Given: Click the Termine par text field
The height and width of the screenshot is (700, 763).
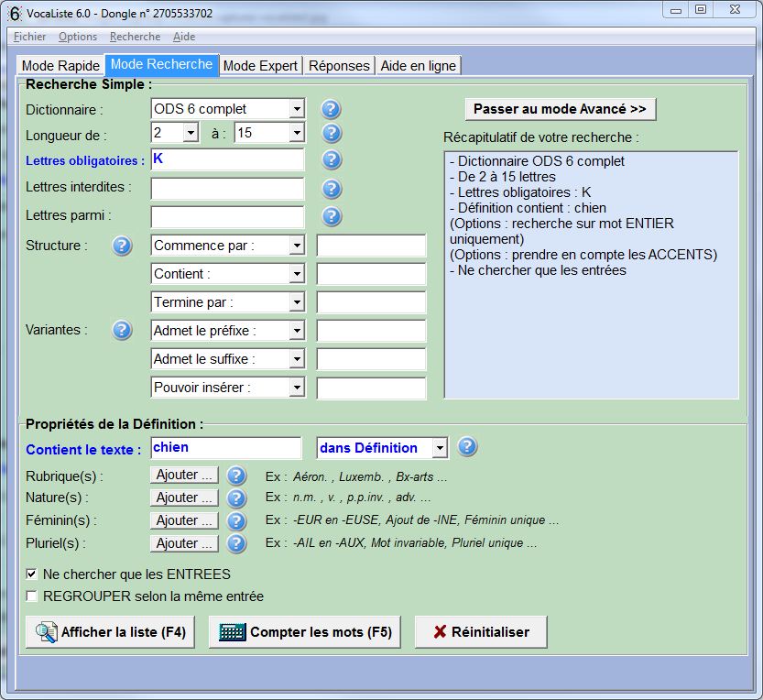Looking at the screenshot, I should pyautogui.click(x=371, y=302).
